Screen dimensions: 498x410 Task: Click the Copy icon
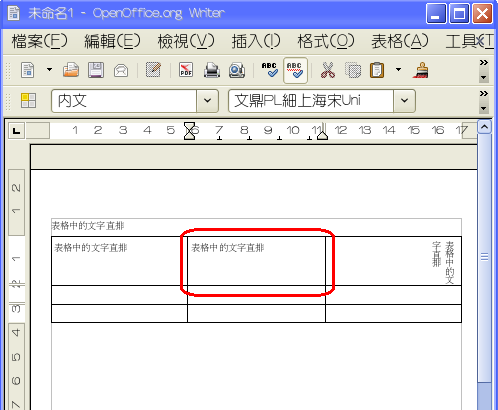tap(353, 70)
